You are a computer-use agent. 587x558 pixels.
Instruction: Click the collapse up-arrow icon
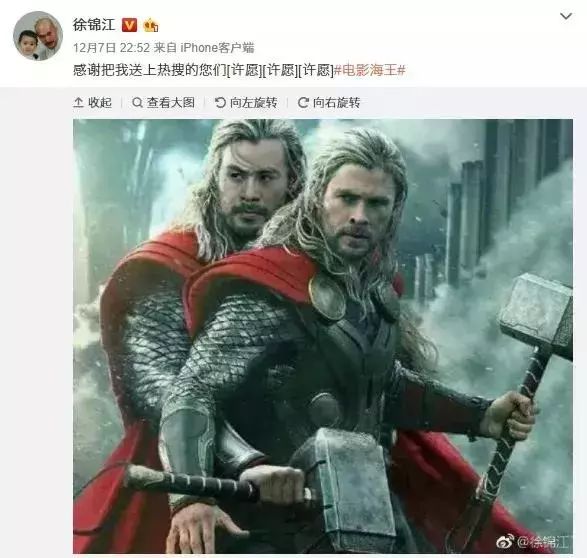[78, 103]
